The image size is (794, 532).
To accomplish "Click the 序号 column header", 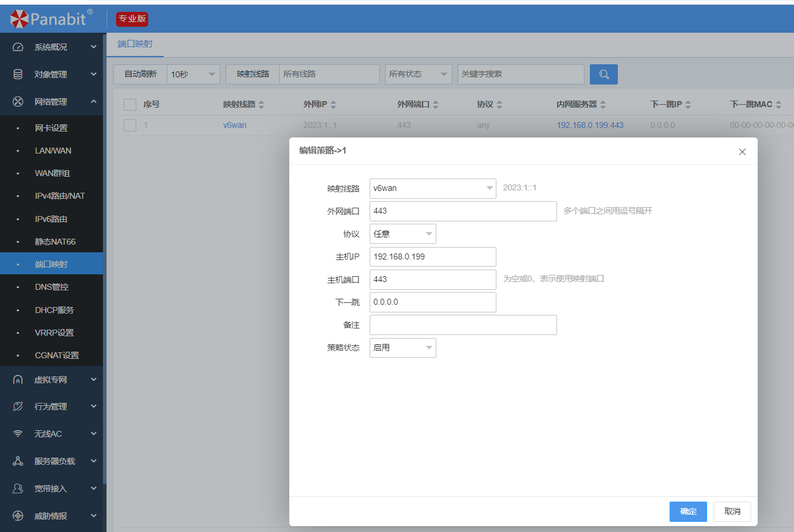I will coord(151,105).
